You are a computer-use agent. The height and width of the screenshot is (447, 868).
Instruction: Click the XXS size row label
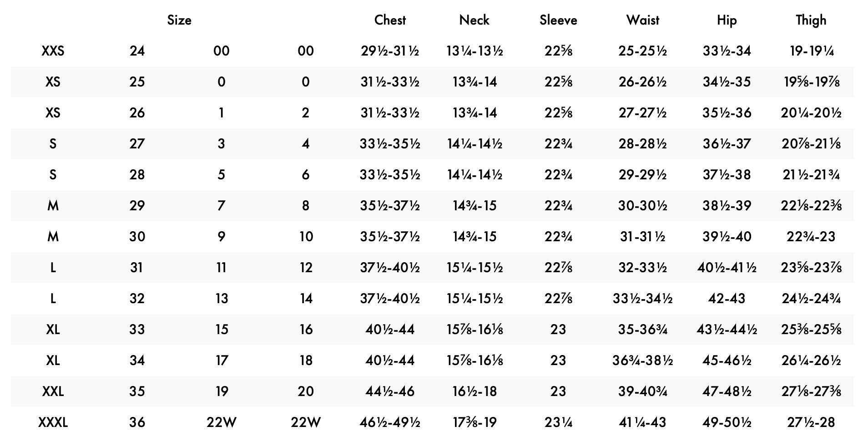pyautogui.click(x=53, y=51)
